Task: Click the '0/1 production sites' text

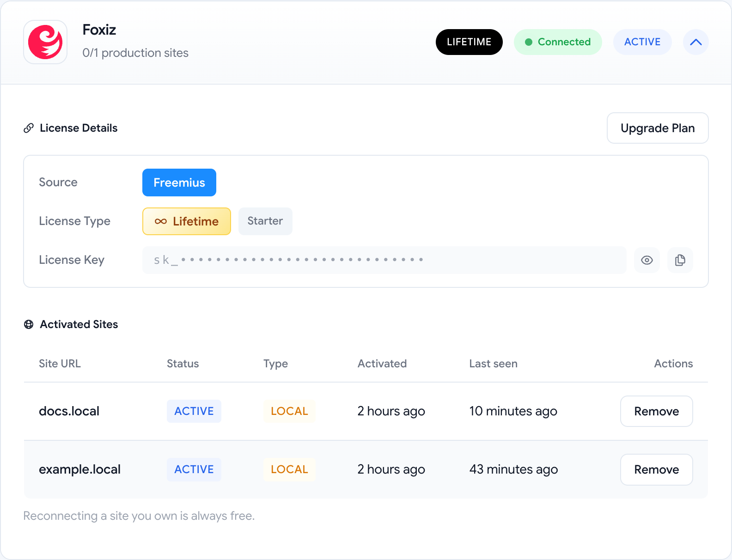Action: point(135,53)
